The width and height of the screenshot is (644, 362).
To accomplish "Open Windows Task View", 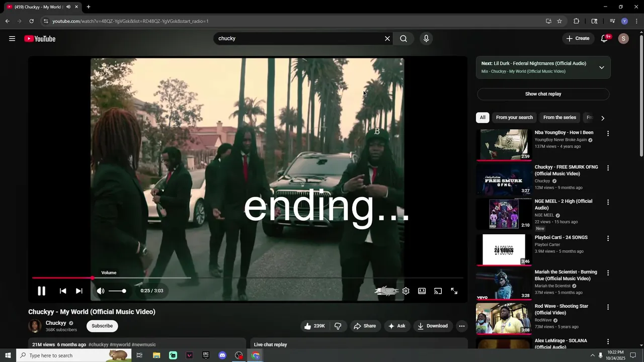I will [139, 355].
